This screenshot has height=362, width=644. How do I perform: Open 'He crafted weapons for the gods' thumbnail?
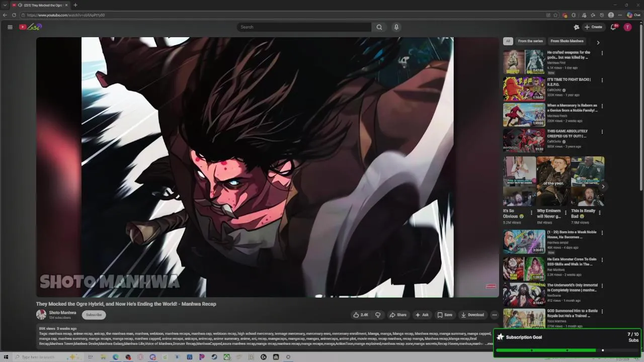tap(524, 62)
